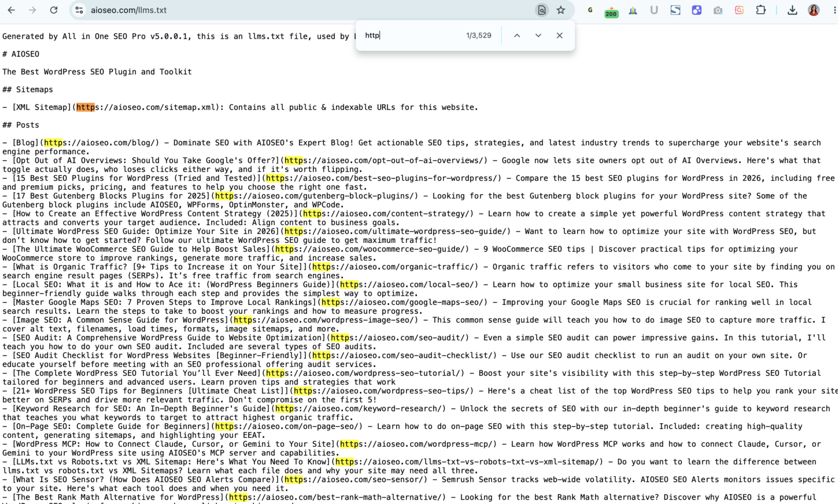This screenshot has height=504, width=838.
Task: Jump to the previous find match
Action: pyautogui.click(x=517, y=35)
